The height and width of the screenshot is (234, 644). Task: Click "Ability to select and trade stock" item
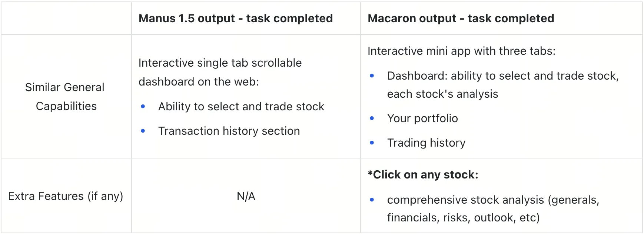241,107
